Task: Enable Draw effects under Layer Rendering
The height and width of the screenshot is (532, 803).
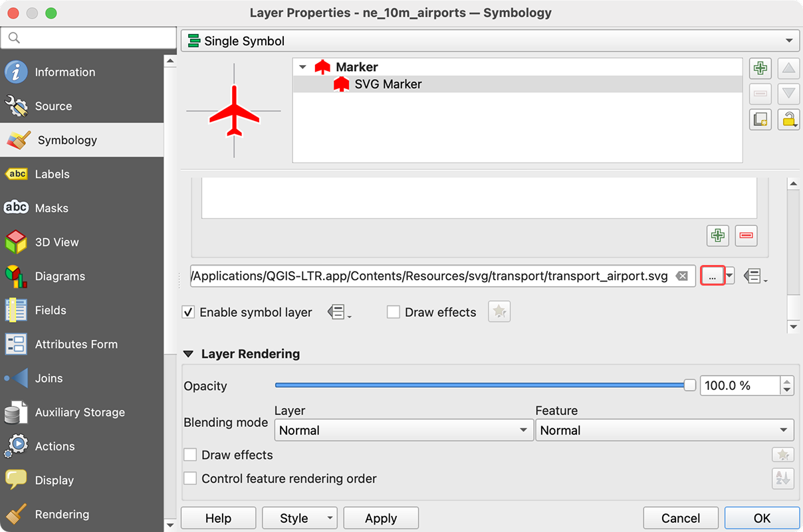Action: (190, 455)
